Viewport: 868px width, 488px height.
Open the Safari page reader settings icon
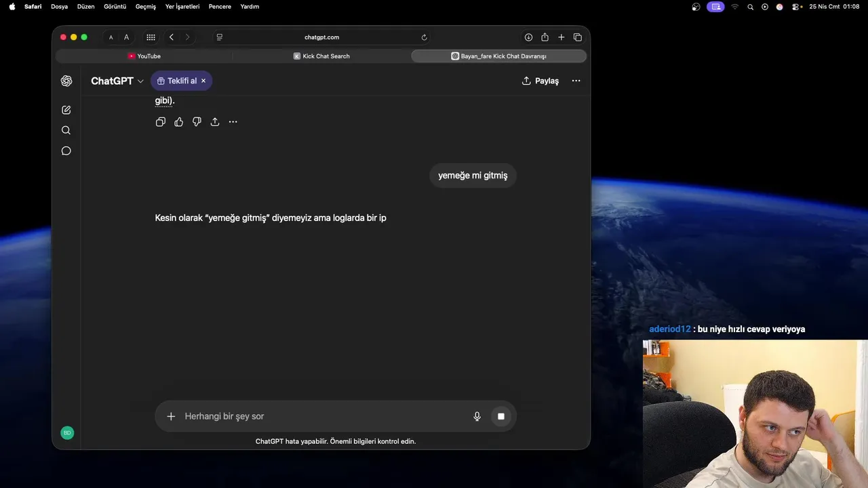(x=220, y=37)
